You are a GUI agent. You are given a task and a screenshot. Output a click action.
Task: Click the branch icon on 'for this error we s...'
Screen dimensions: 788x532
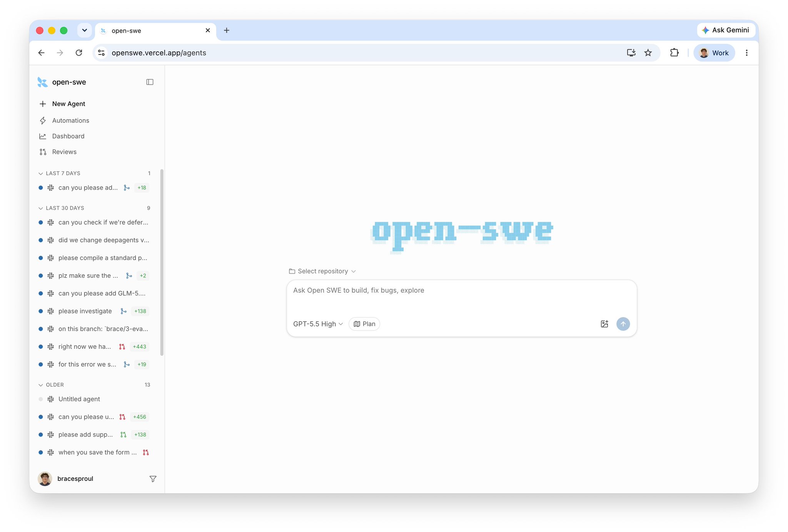pos(127,364)
